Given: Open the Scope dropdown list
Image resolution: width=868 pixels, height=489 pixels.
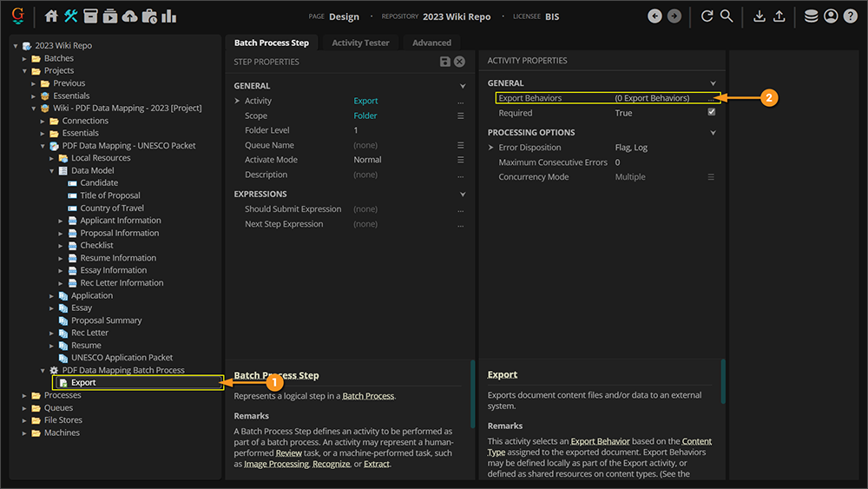Looking at the screenshot, I should (461, 116).
